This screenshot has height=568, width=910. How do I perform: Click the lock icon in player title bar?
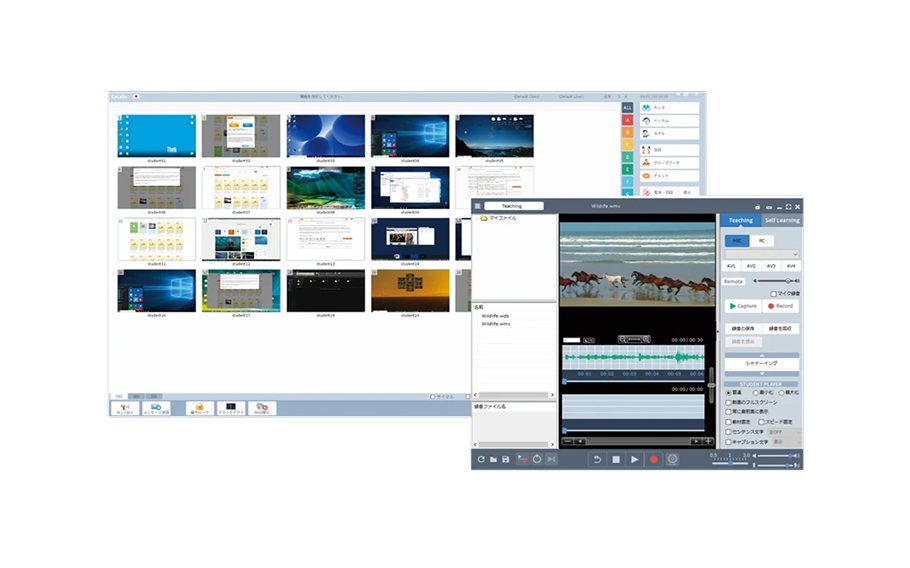pyautogui.click(x=757, y=207)
